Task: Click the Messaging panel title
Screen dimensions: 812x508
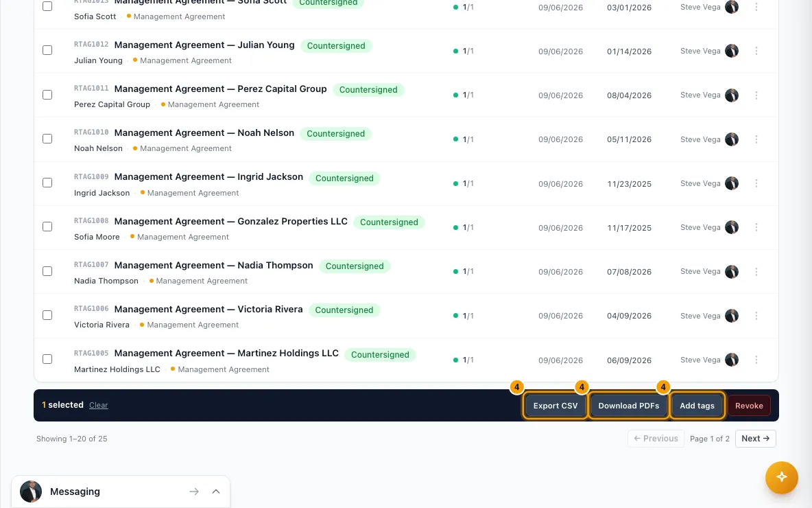Action: click(x=75, y=492)
